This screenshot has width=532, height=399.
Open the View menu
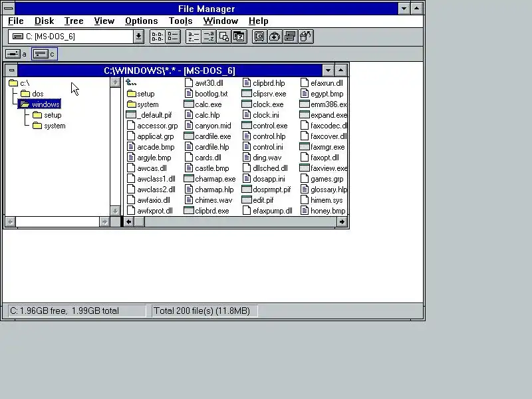[104, 21]
